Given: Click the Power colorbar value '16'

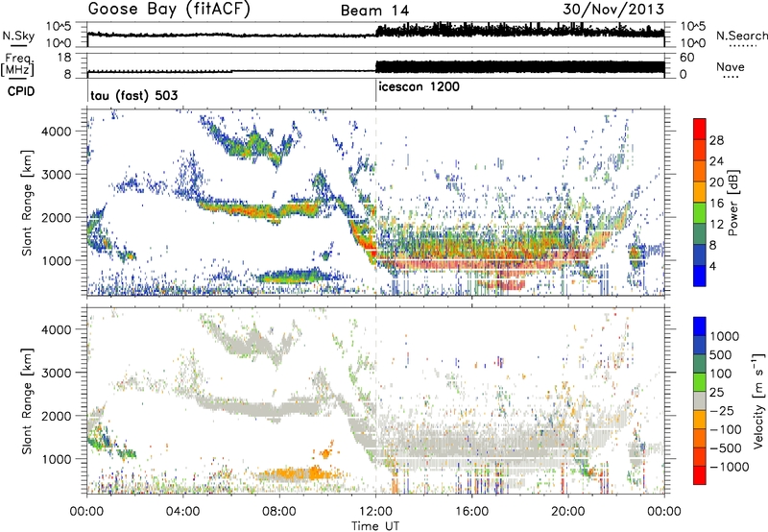Looking at the screenshot, I should (716, 204).
